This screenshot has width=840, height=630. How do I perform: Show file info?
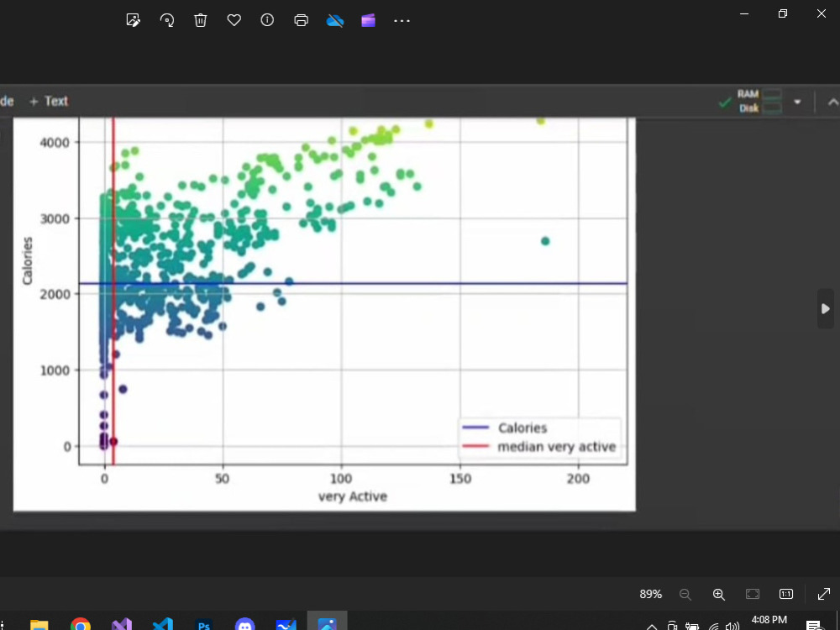(267, 20)
